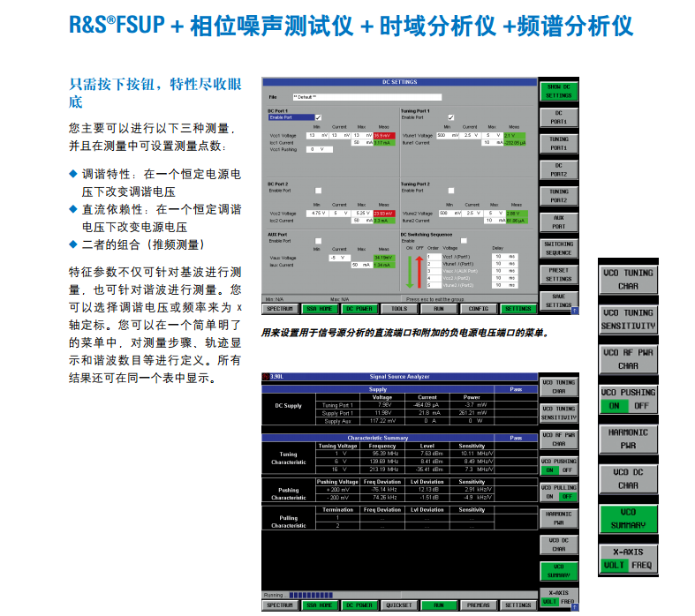Viewport: 695px width, 616px height.
Task: Choose the TUNING PORT2 softkey
Action: 558,196
